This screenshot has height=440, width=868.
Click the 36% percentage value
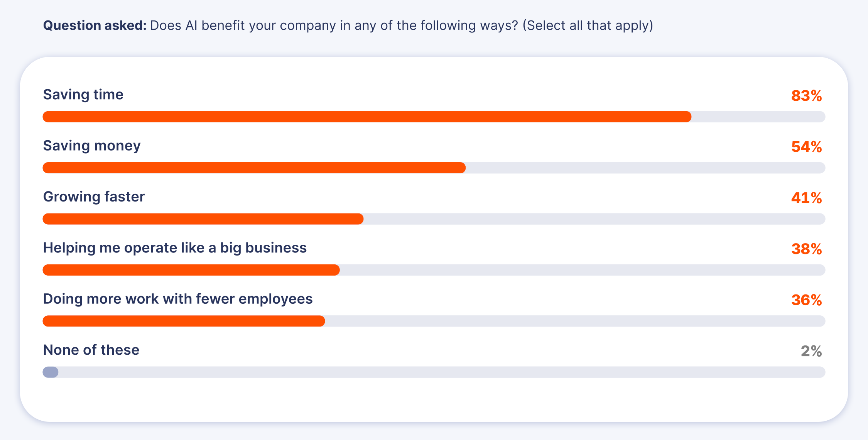(806, 300)
